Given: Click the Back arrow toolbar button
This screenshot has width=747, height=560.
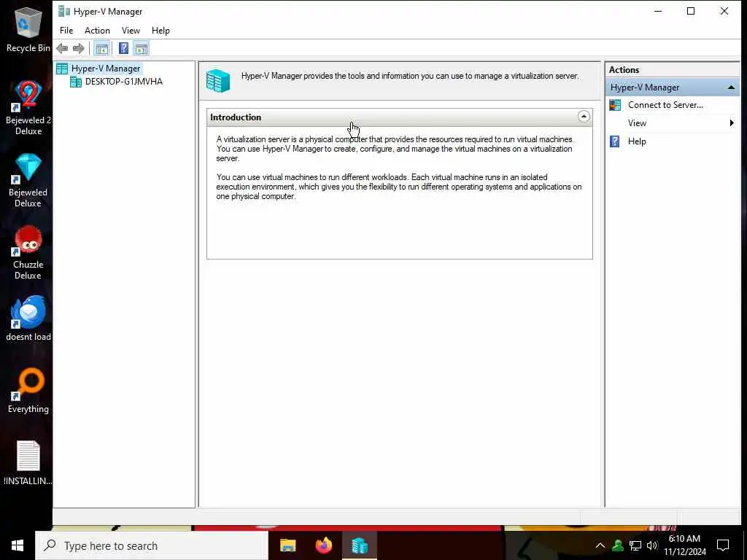Looking at the screenshot, I should [62, 48].
